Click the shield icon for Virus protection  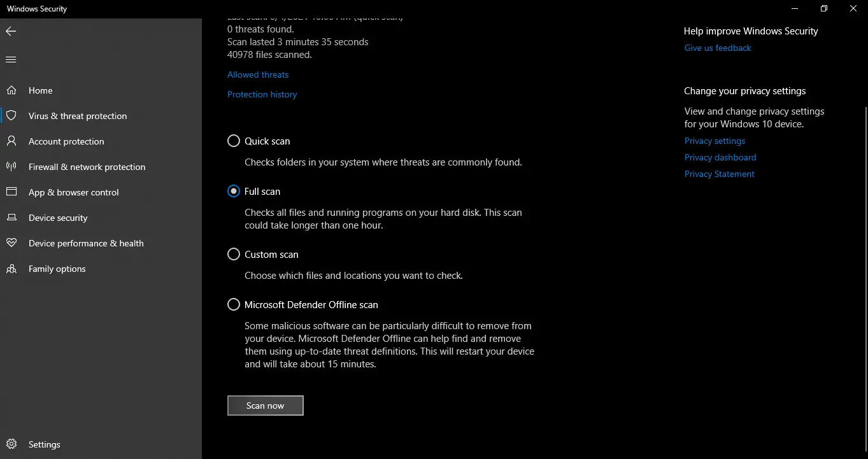pyautogui.click(x=11, y=116)
